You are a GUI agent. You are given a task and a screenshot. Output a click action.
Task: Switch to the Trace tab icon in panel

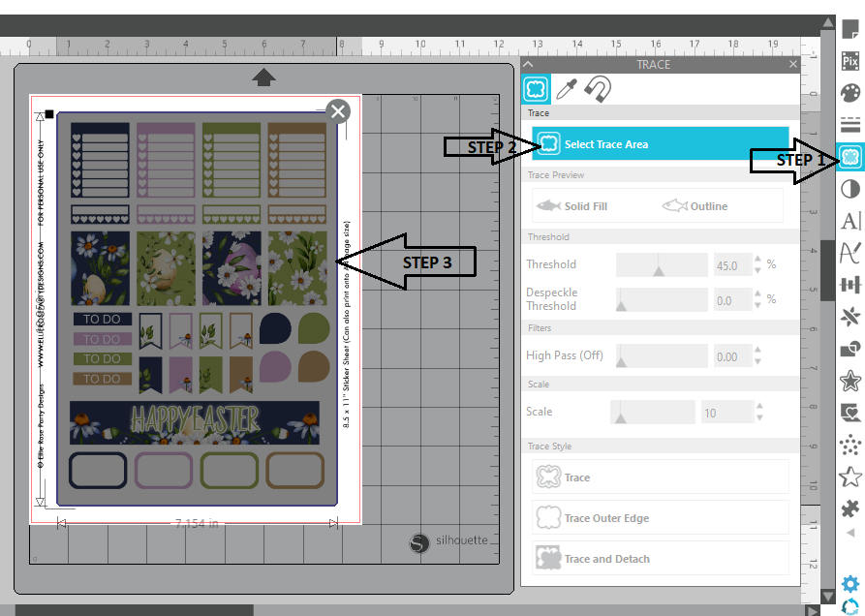535,89
